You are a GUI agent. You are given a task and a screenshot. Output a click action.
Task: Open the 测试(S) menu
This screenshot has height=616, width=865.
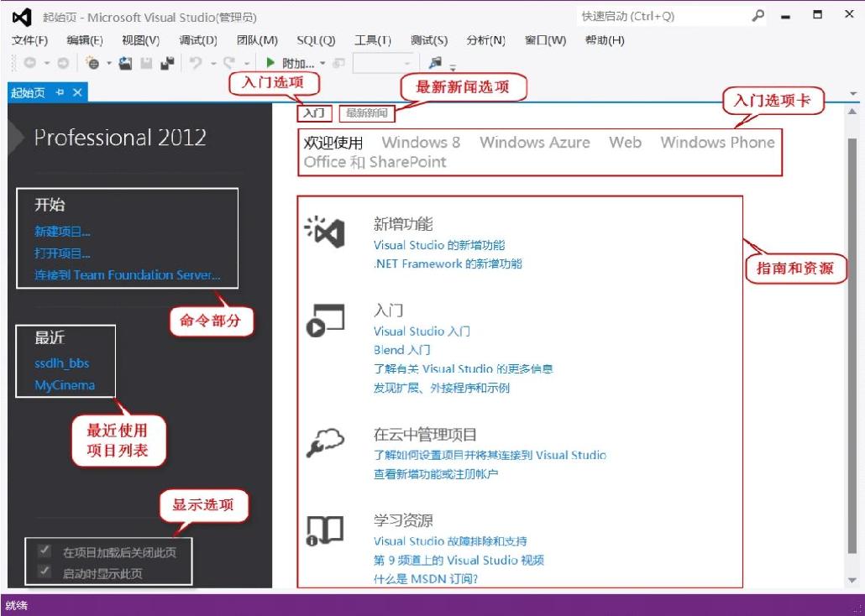[x=429, y=40]
